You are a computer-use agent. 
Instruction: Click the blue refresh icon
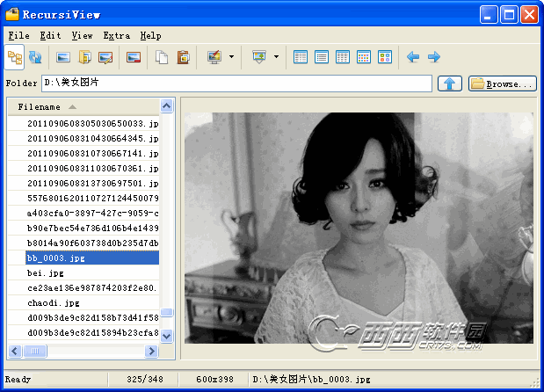point(35,57)
